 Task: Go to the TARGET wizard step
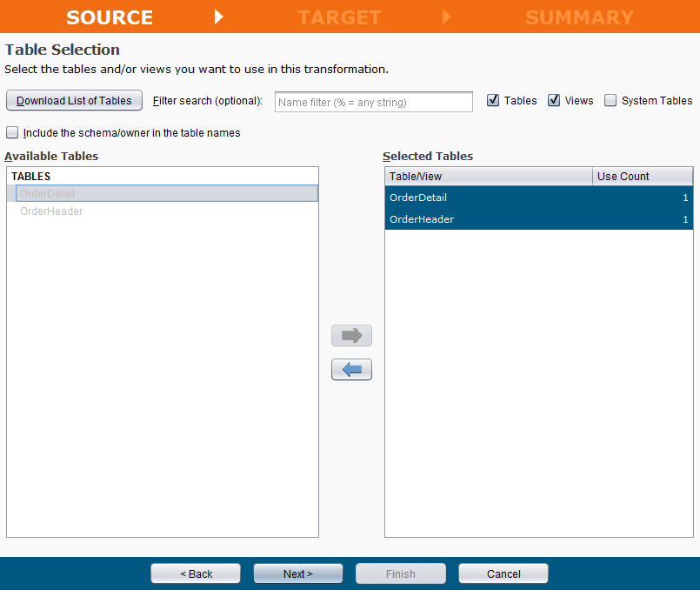(339, 17)
